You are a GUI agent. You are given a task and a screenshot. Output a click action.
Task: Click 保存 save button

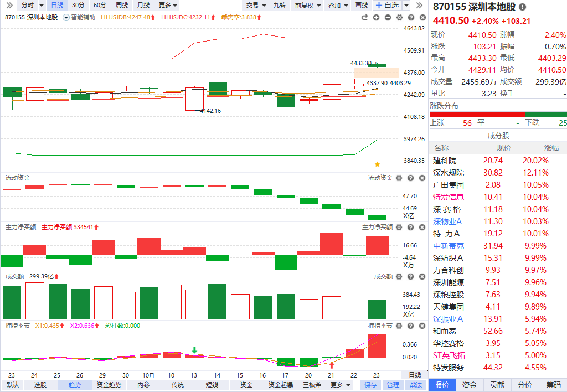click(x=370, y=385)
